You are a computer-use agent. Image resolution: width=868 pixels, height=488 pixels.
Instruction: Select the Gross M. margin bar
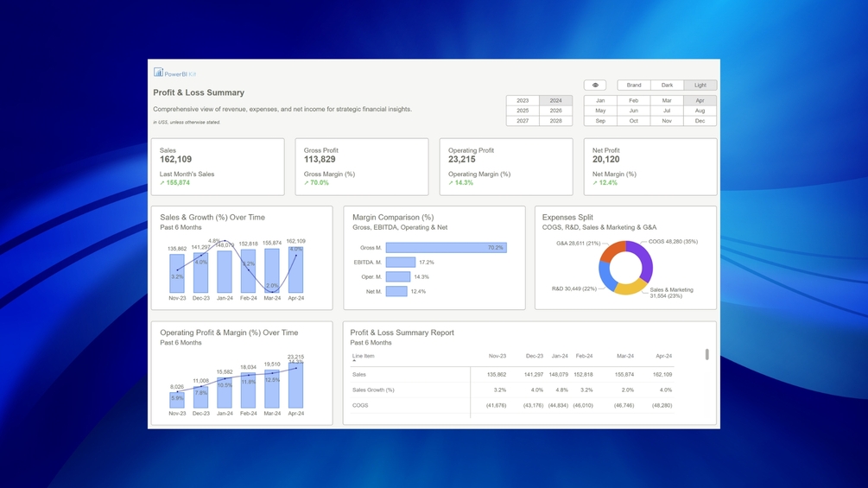[447, 247]
